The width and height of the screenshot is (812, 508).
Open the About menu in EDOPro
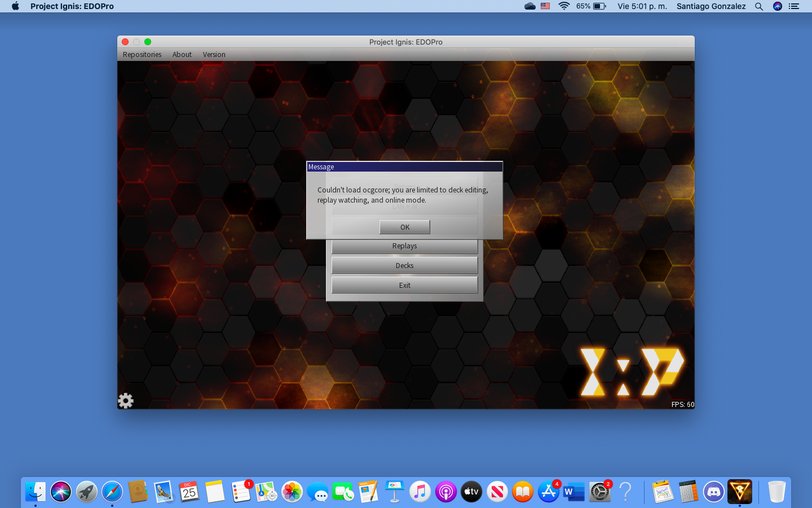[x=182, y=54]
